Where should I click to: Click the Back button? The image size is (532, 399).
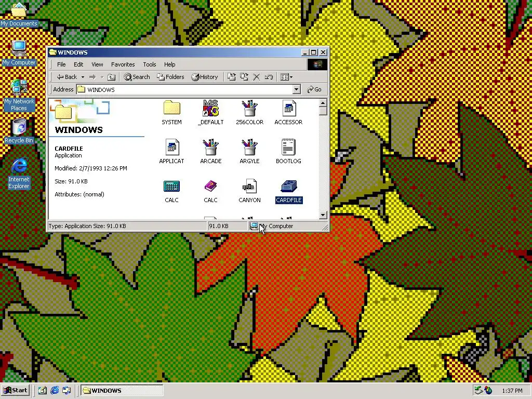tap(67, 77)
